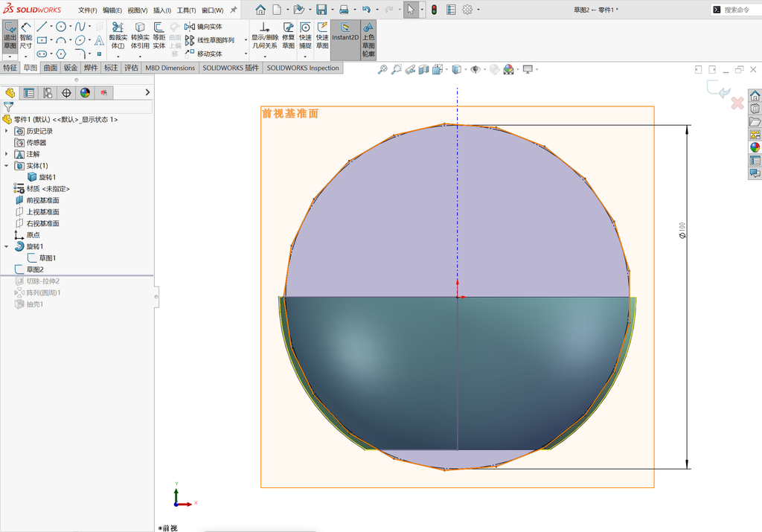
Task: Open the Line tool dropdown arrow
Action: click(x=51, y=26)
